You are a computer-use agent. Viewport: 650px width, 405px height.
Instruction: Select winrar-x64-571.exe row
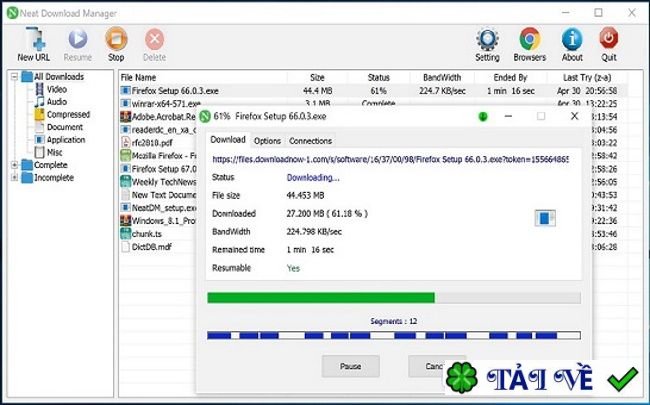tap(373, 103)
